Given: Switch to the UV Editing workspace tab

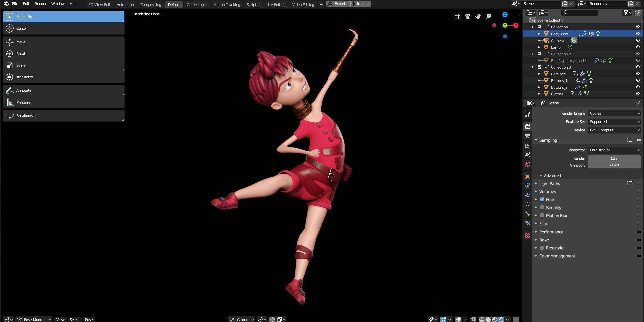Looking at the screenshot, I should (277, 4).
